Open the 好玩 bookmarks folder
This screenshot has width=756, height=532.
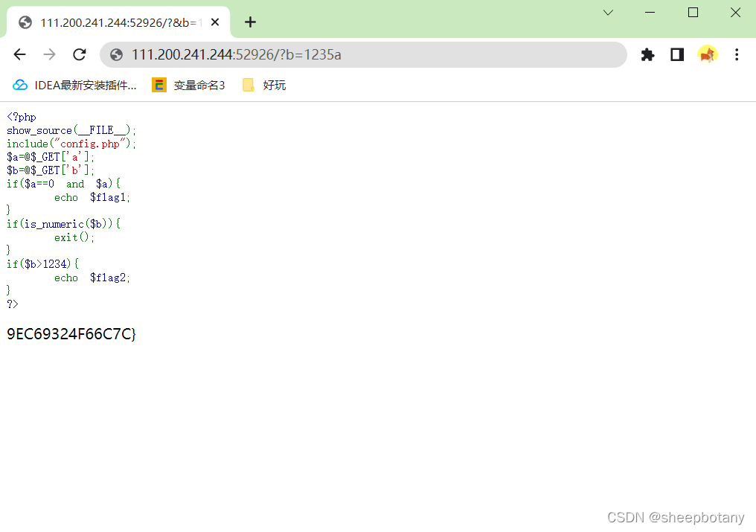264,86
